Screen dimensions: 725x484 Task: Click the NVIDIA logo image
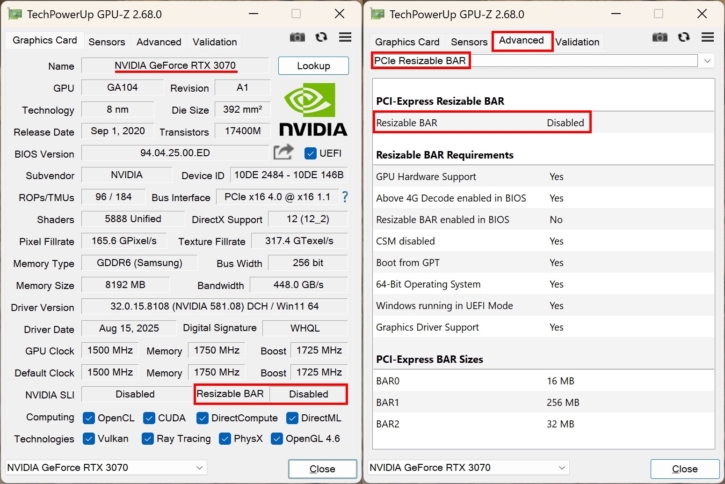312,110
